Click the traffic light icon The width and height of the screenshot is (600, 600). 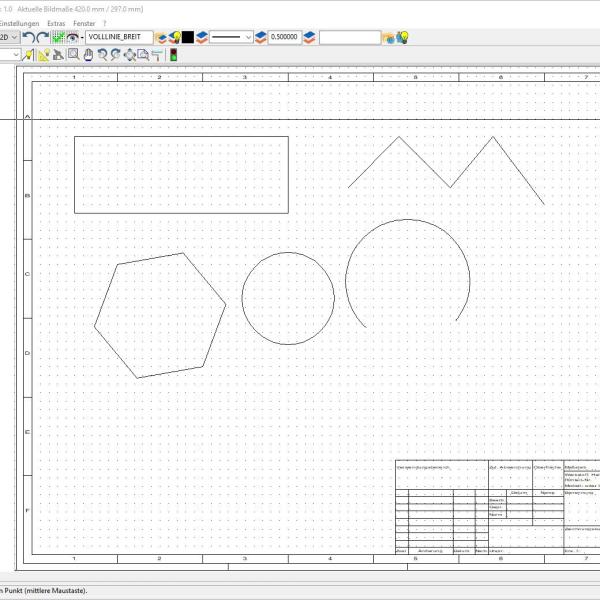click(173, 55)
